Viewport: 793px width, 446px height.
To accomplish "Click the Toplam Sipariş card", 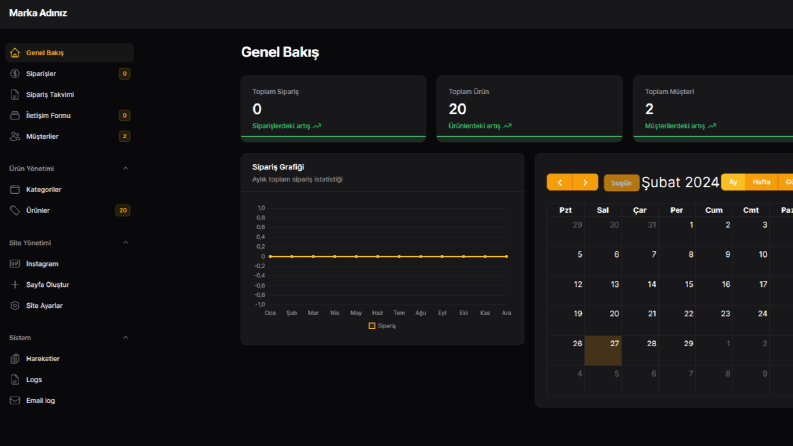I will (333, 109).
